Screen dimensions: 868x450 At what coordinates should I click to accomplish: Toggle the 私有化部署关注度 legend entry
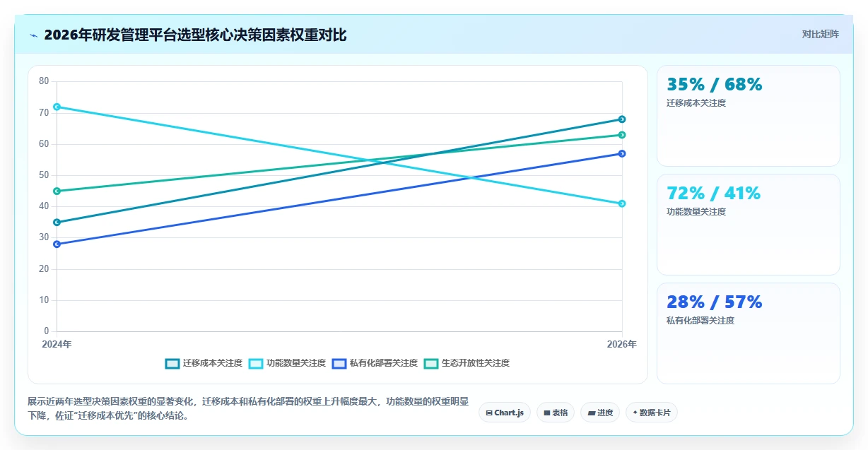pyautogui.click(x=375, y=363)
